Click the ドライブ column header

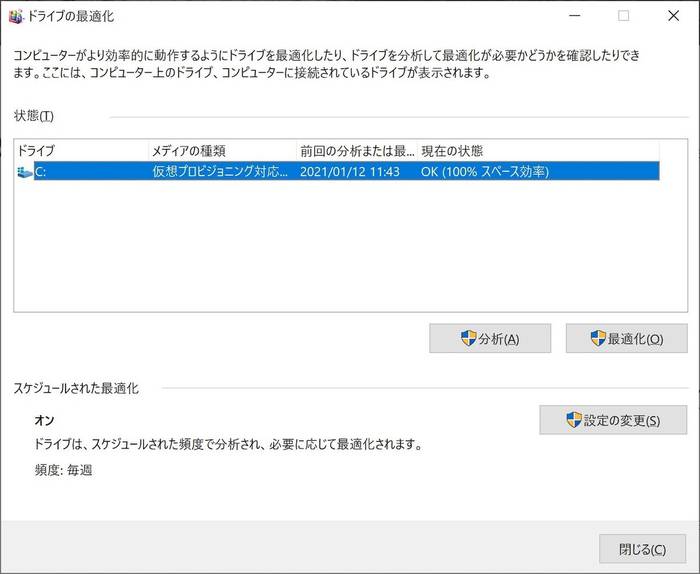coord(82,151)
